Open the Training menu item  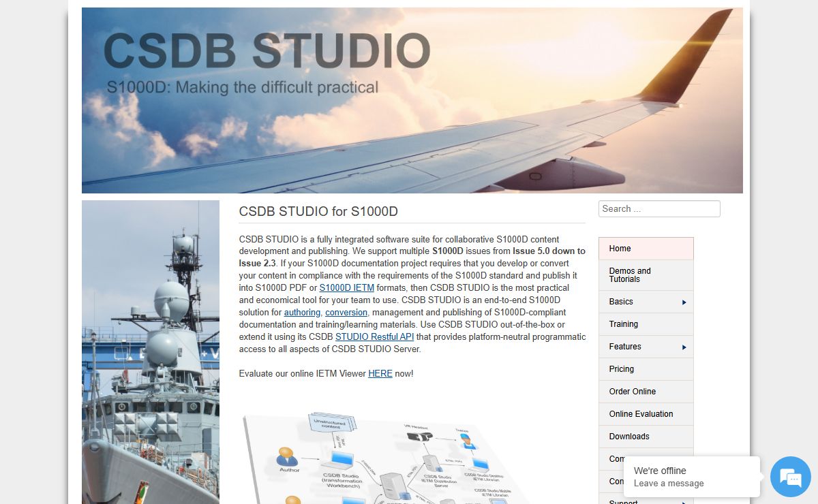click(x=646, y=324)
